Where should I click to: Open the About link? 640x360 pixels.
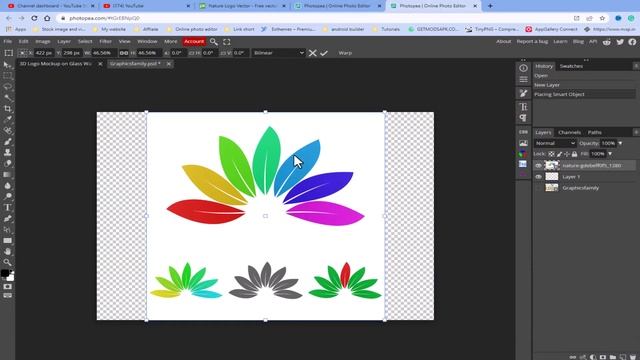pos(503,42)
